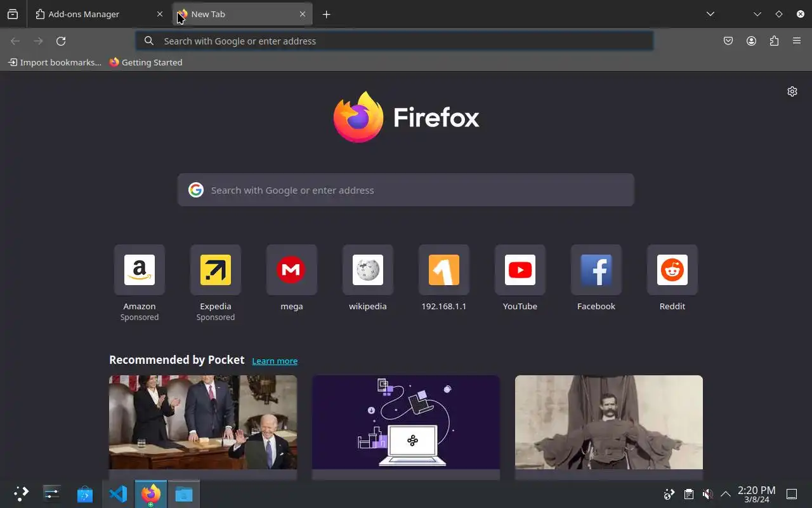Select the New Tab tab
The width and height of the screenshot is (812, 508).
point(242,14)
